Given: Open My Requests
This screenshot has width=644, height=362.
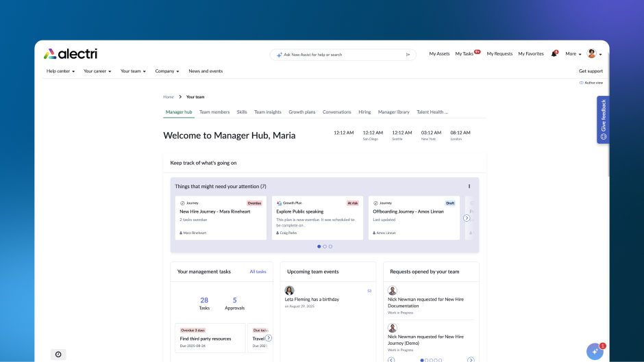Looking at the screenshot, I should click(499, 54).
